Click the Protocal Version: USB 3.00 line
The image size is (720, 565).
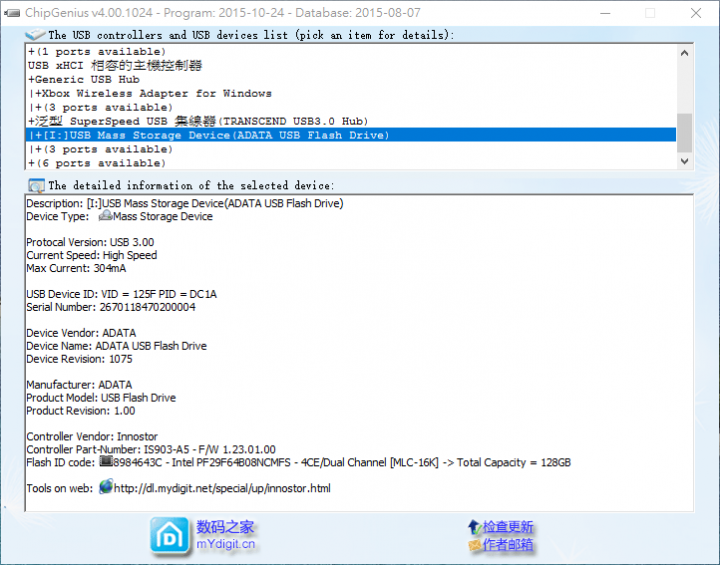[90, 242]
